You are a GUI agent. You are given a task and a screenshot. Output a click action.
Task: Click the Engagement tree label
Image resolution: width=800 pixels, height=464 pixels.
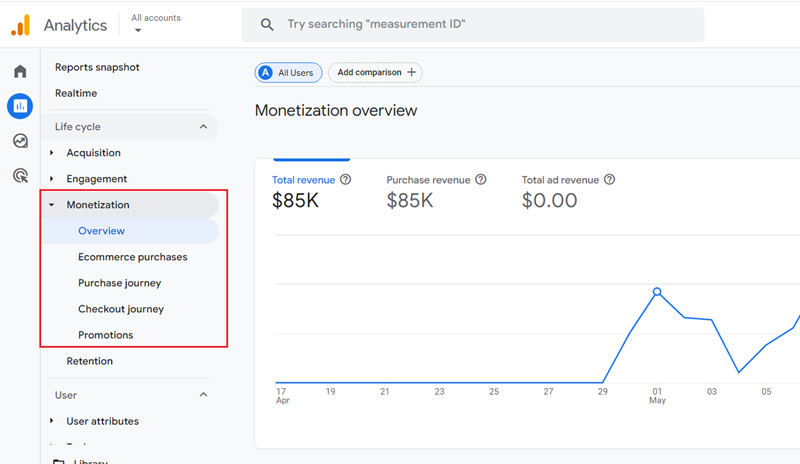click(x=96, y=179)
